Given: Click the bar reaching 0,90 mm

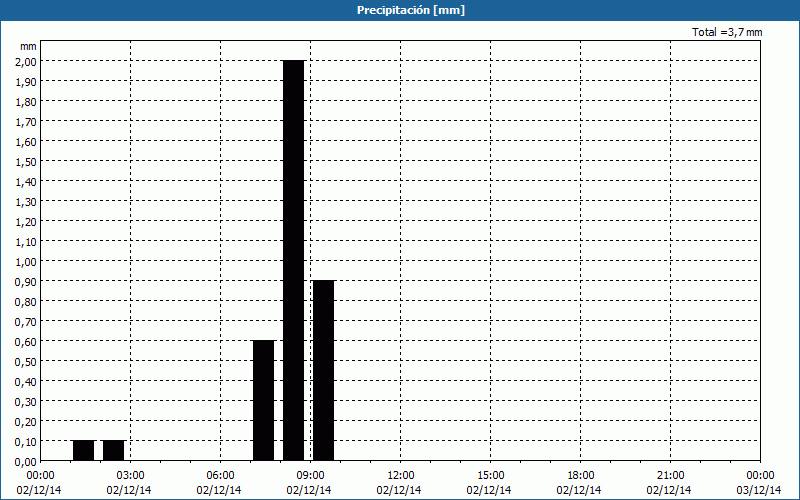Looking at the screenshot, I should pyautogui.click(x=323, y=370).
